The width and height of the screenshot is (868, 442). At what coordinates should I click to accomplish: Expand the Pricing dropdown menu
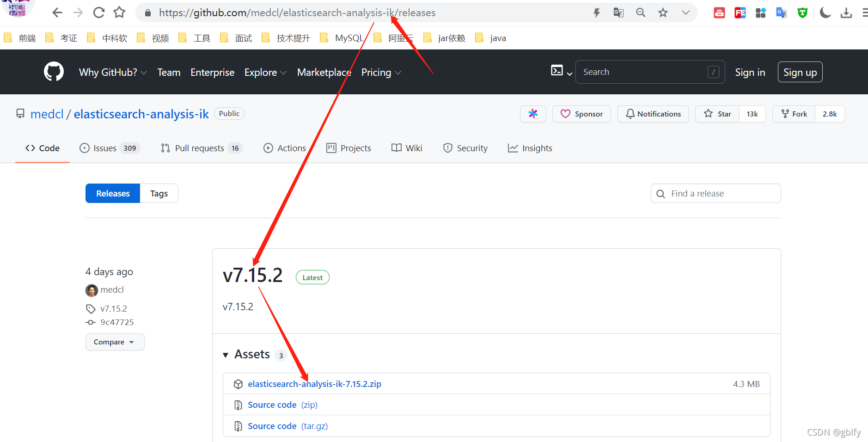tap(381, 72)
